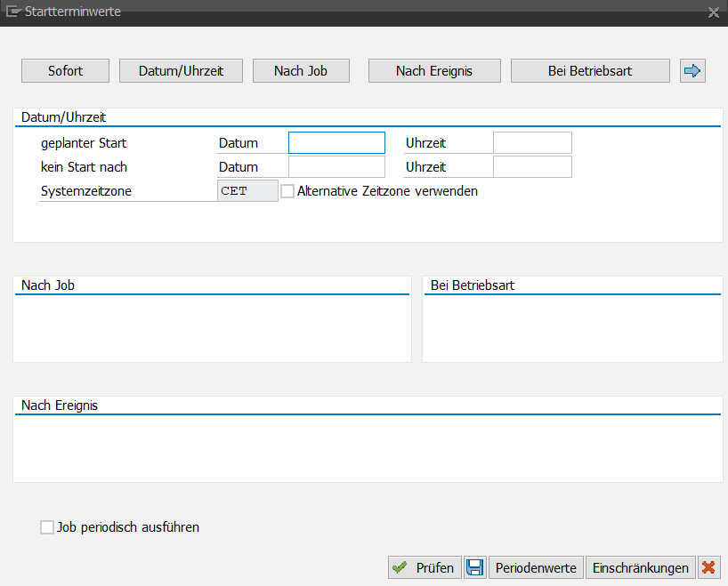
Task: Click the Datum field for kein Start nach
Action: 336,166
